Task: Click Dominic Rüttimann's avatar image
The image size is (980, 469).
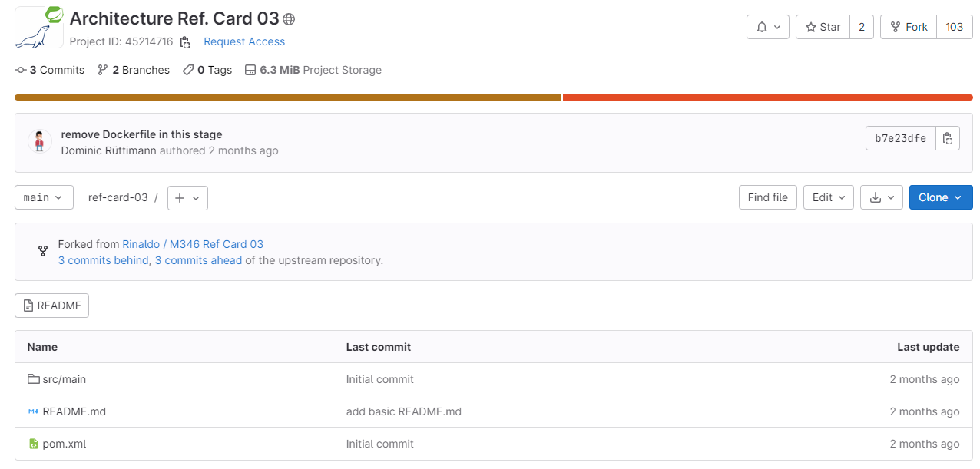Action: point(40,141)
